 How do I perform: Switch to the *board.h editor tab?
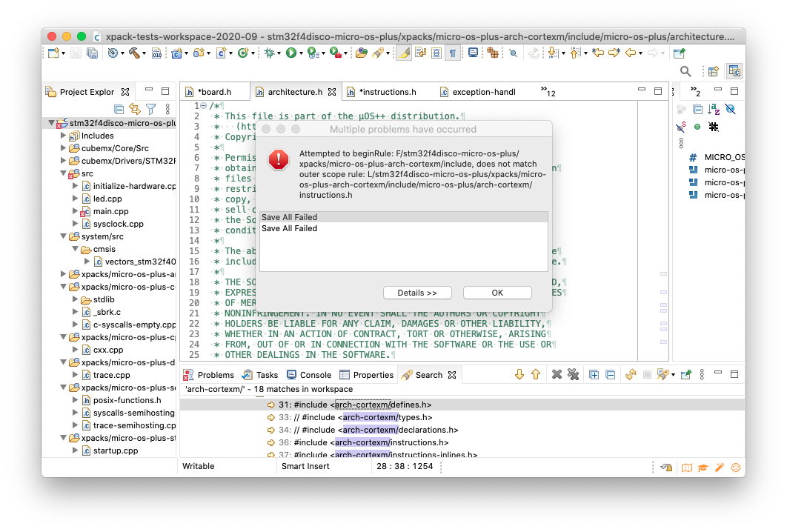[x=214, y=92]
